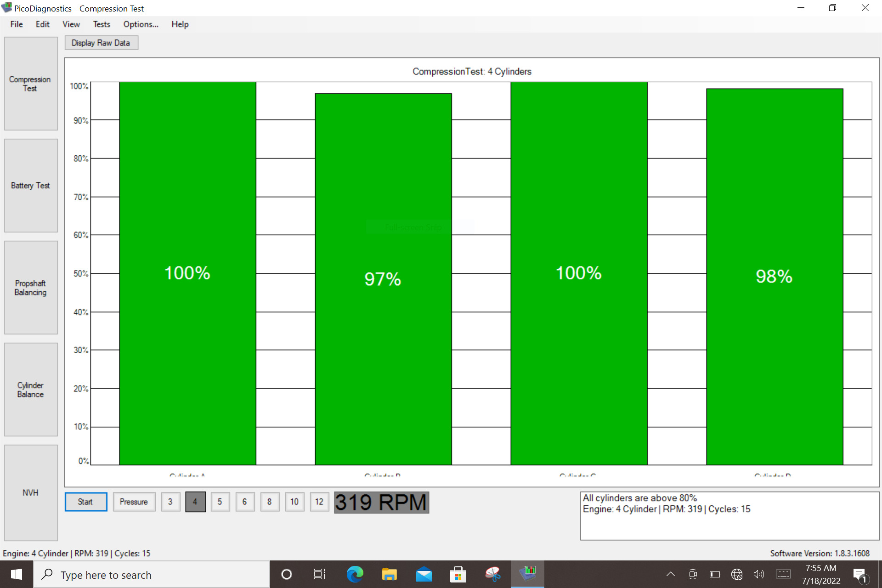Click the 97% cylinder bar
Viewport: 882px width, 588px height.
click(383, 279)
